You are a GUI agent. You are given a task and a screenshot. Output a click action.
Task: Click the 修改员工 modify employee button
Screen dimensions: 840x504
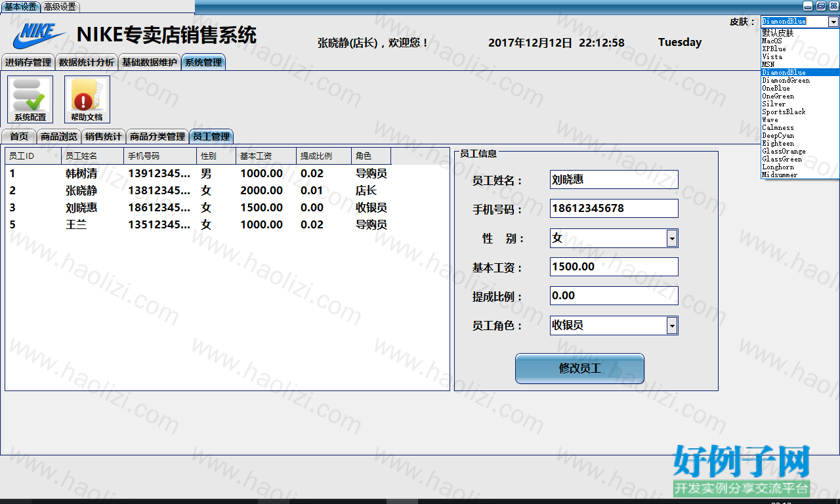pos(579,368)
